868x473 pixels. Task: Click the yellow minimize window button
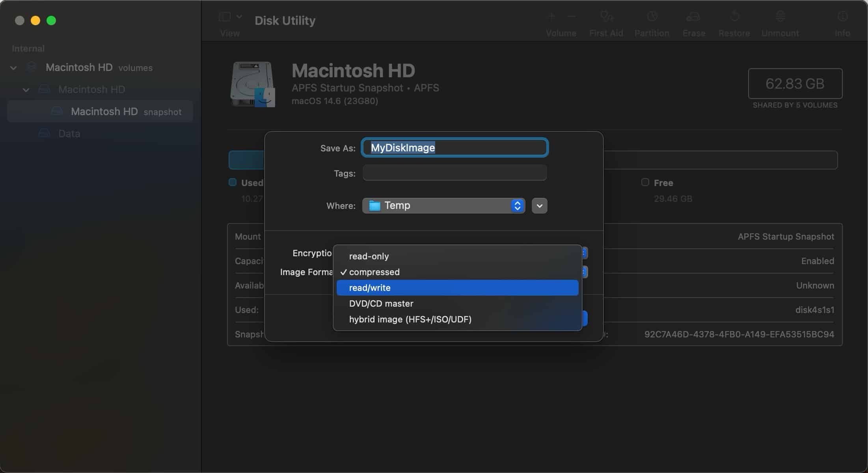35,20
